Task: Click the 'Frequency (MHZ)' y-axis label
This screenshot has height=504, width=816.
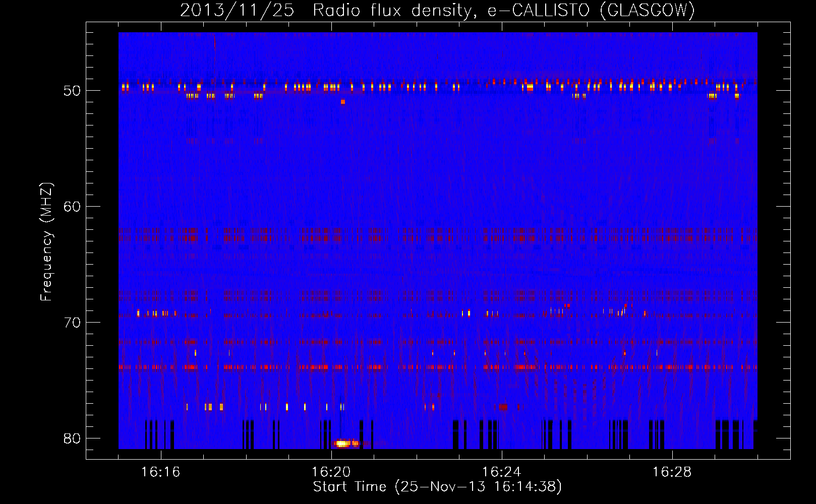Action: point(46,242)
